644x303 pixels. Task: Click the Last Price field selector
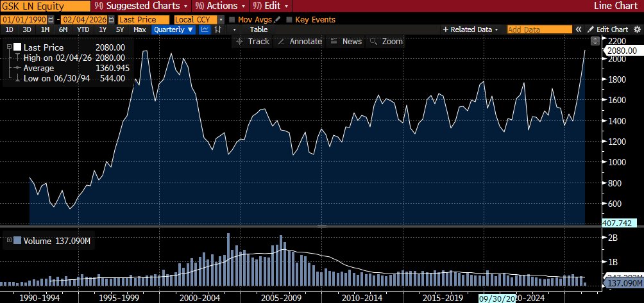(143, 20)
